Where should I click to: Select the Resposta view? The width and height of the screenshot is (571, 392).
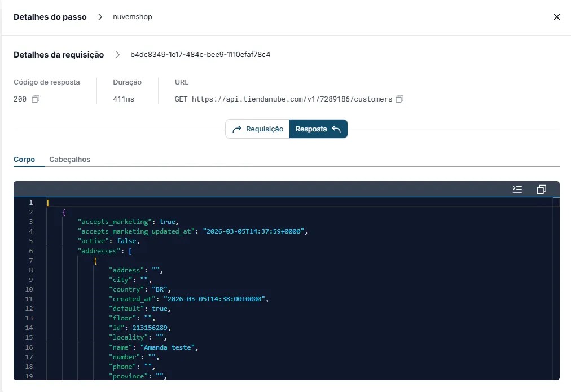click(318, 129)
